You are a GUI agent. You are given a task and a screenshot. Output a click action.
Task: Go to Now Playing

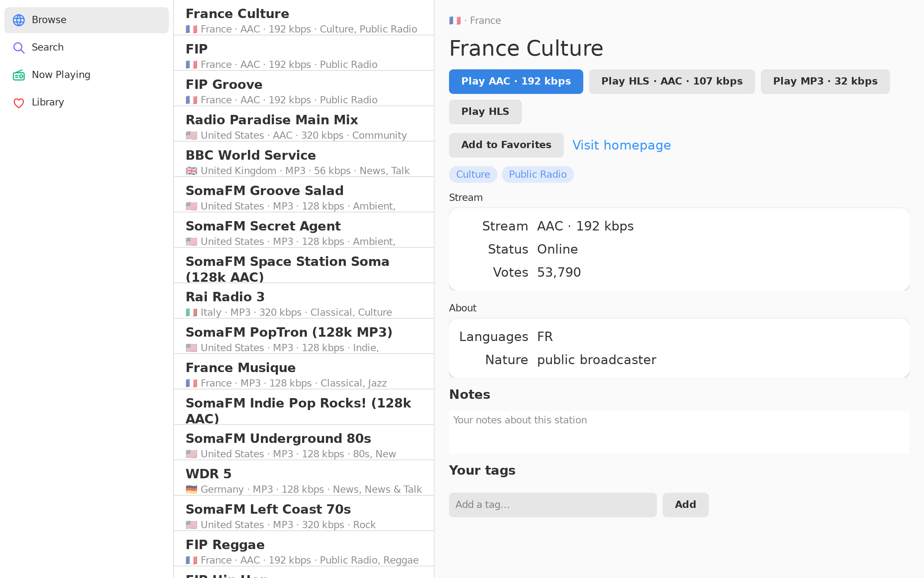[x=86, y=75]
